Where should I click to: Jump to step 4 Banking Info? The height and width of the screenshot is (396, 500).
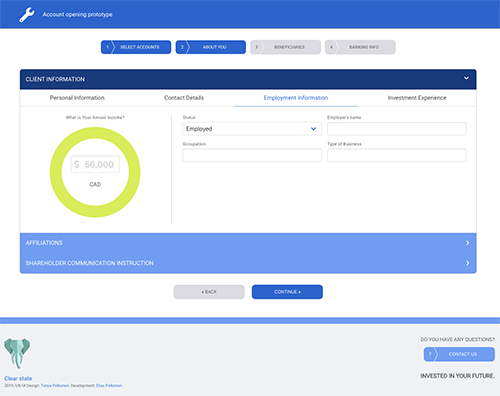point(360,47)
